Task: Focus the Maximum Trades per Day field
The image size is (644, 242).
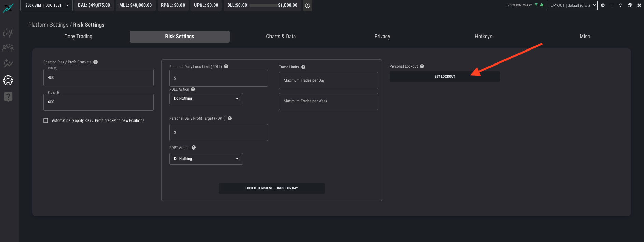Action: pyautogui.click(x=328, y=81)
